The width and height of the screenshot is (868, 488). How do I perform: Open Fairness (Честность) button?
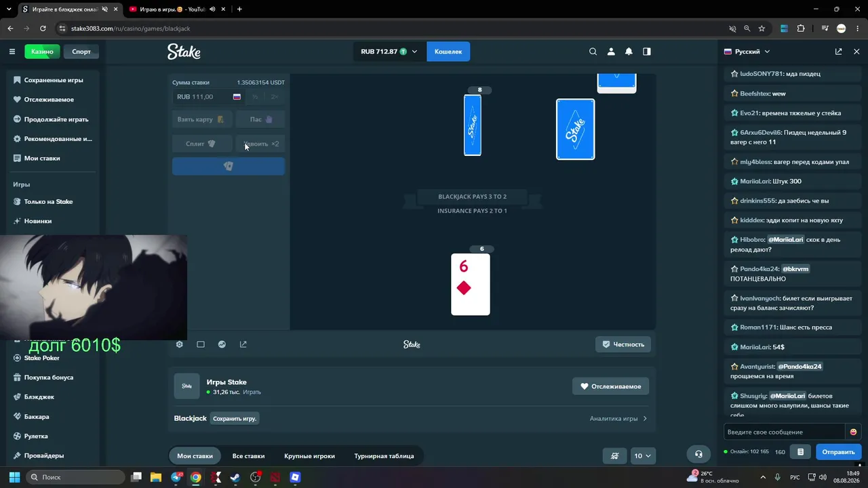[x=623, y=344]
